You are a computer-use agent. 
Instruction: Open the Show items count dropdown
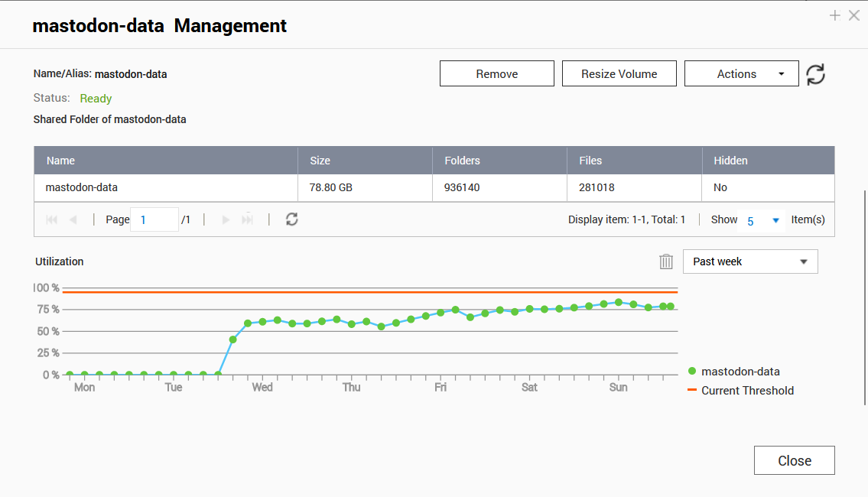(762, 220)
